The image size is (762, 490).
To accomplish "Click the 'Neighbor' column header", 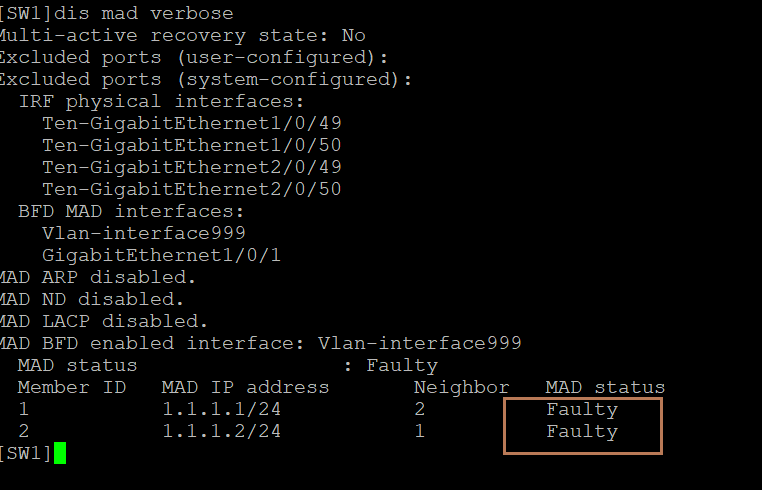I will pyautogui.click(x=461, y=387).
